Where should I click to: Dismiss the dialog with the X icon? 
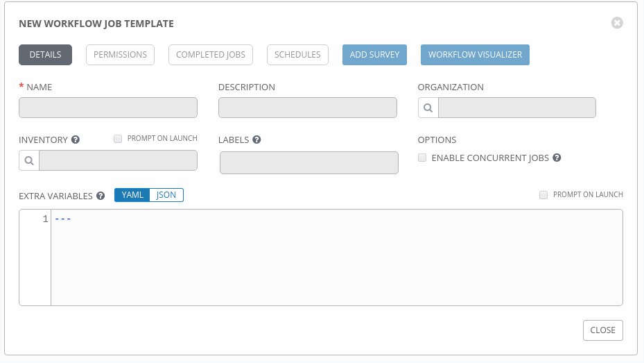point(617,23)
